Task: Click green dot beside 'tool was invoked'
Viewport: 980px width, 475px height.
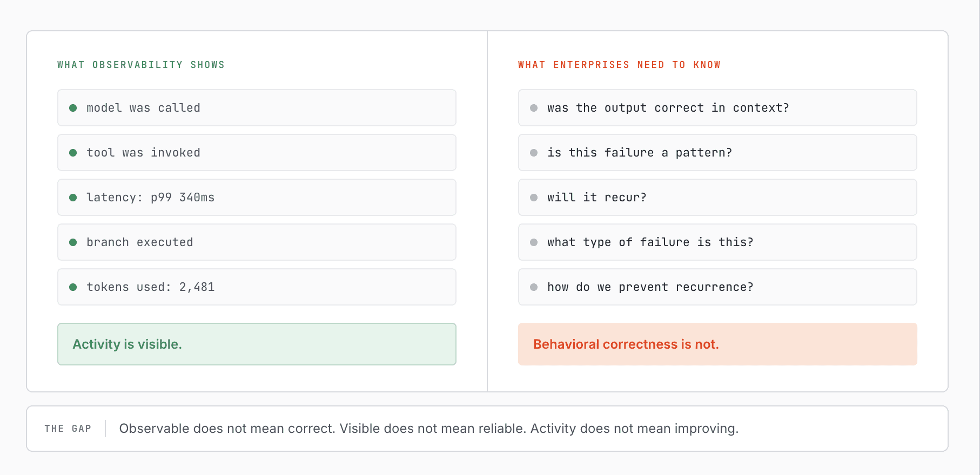Action: (73, 153)
